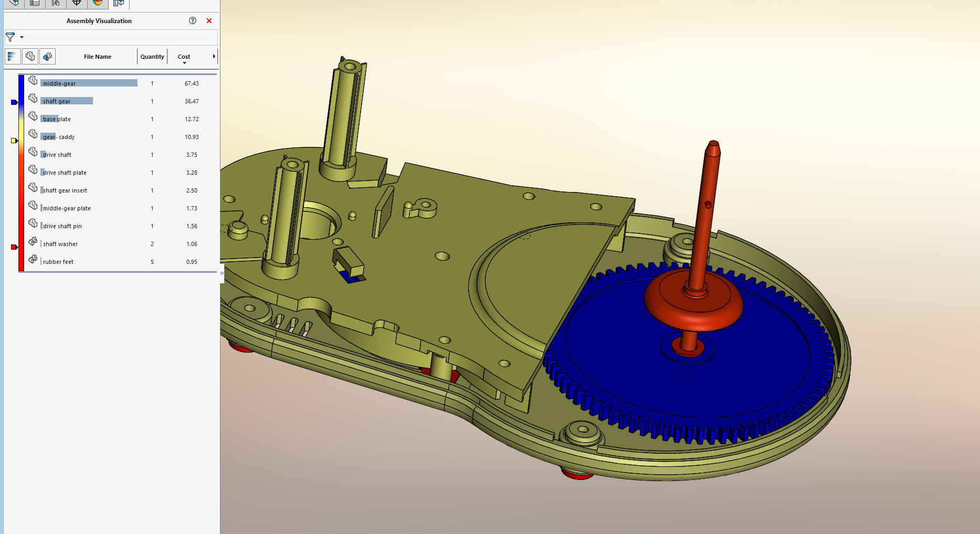980x534 pixels.
Task: Click cost value 67.43
Action: point(192,83)
